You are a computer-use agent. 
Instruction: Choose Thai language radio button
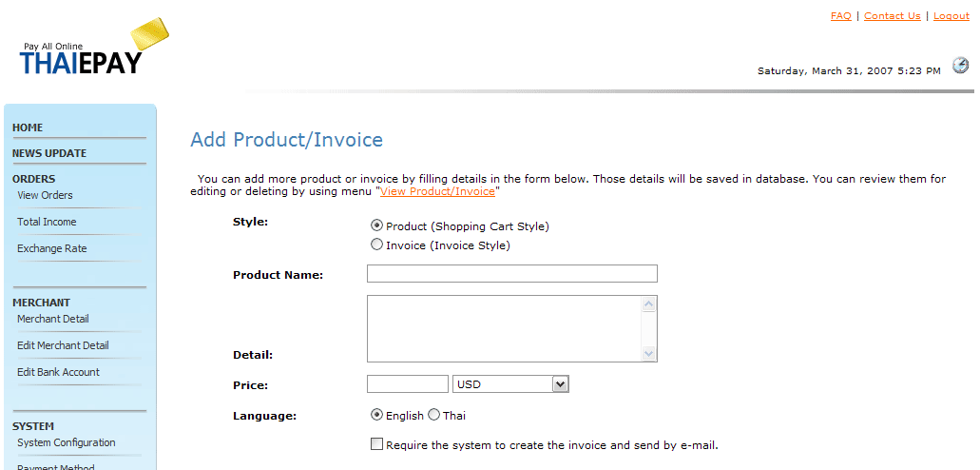(433, 416)
